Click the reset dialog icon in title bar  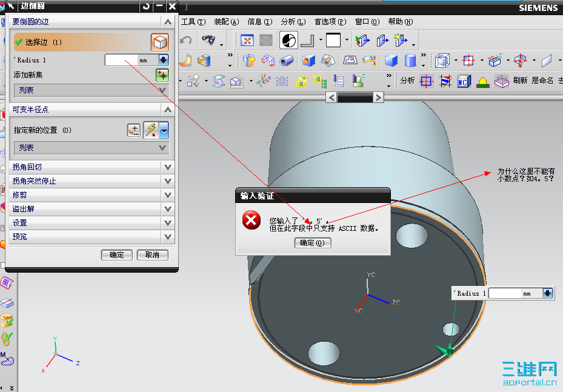pos(146,6)
